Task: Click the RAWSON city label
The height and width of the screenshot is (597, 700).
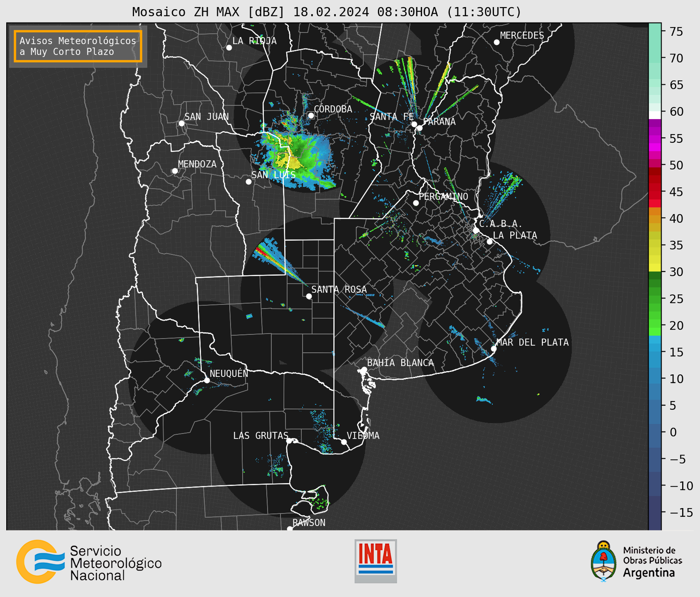Action: [309, 523]
